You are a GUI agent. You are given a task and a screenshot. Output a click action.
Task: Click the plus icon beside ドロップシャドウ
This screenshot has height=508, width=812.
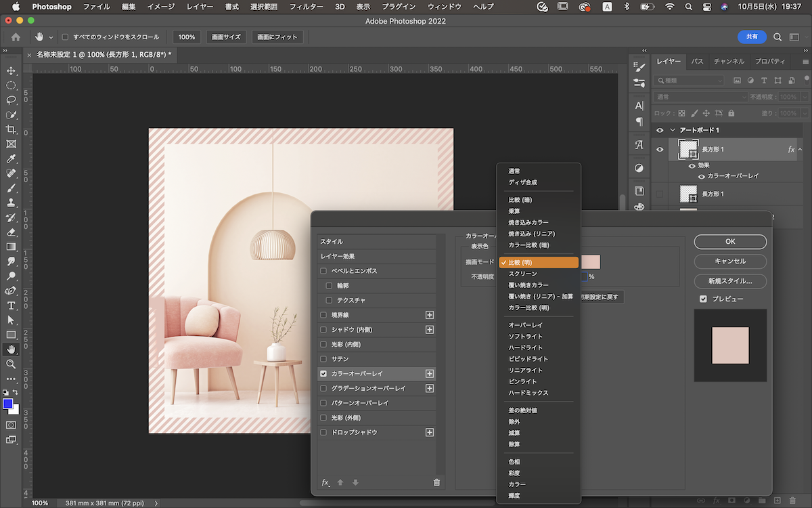coord(429,432)
